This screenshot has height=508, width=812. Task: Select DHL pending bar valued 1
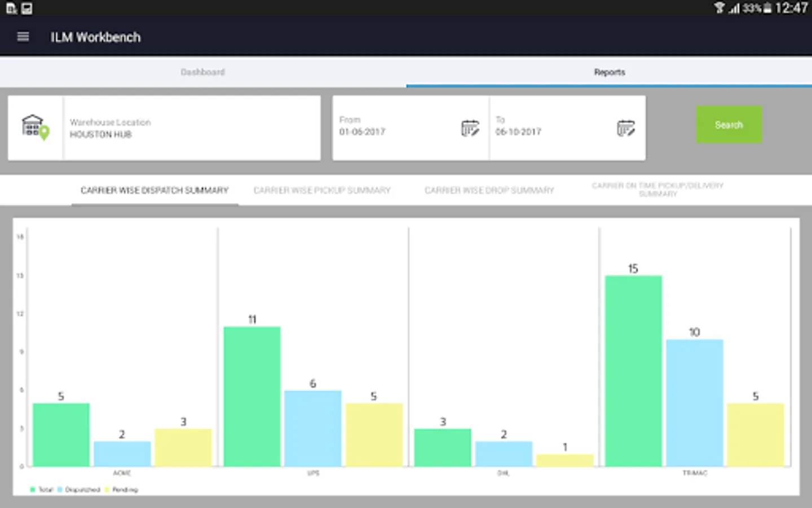pos(565,461)
